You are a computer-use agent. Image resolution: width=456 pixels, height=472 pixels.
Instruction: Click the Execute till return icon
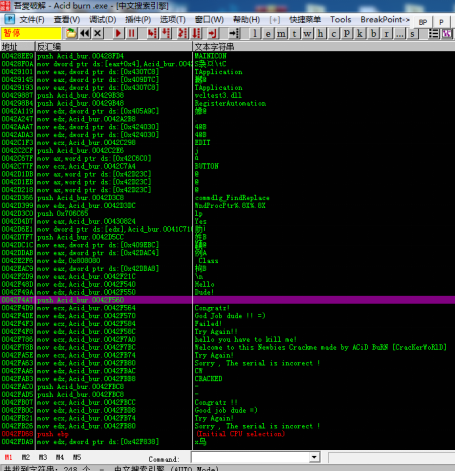click(x=212, y=33)
